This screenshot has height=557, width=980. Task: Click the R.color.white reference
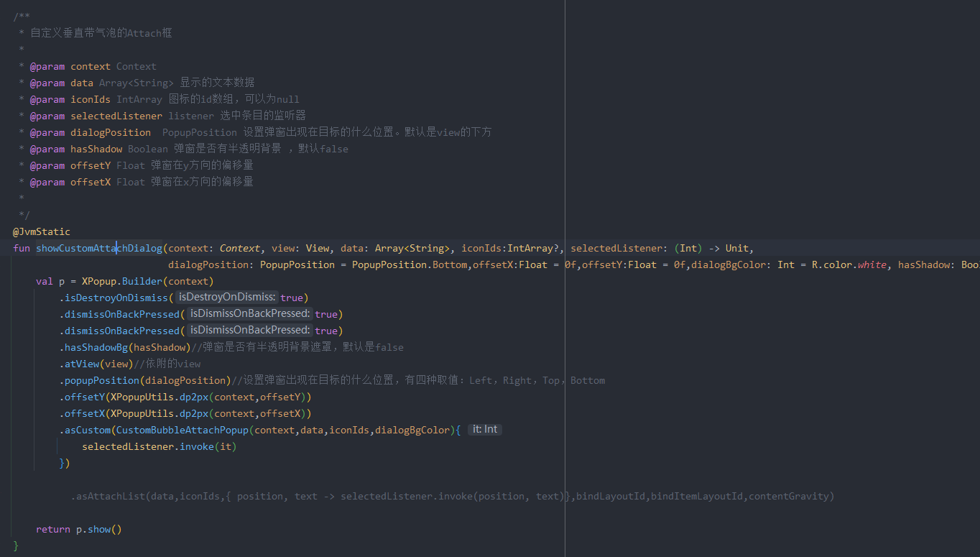point(850,264)
